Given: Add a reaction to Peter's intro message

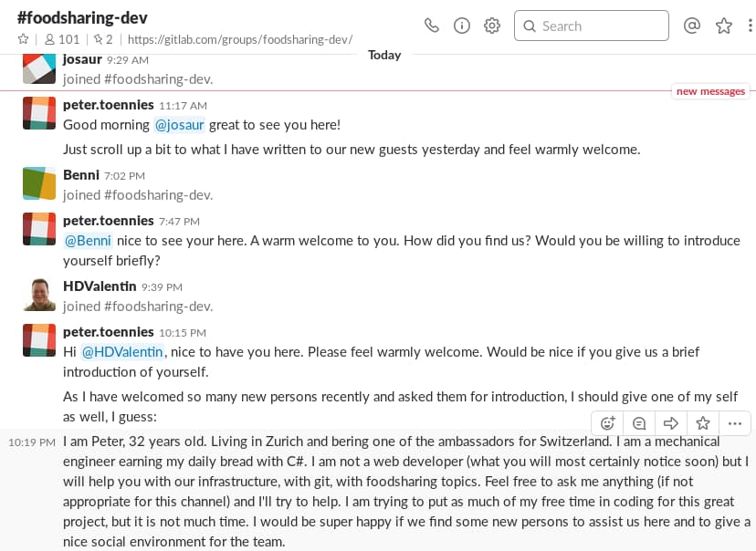Looking at the screenshot, I should pos(607,423).
